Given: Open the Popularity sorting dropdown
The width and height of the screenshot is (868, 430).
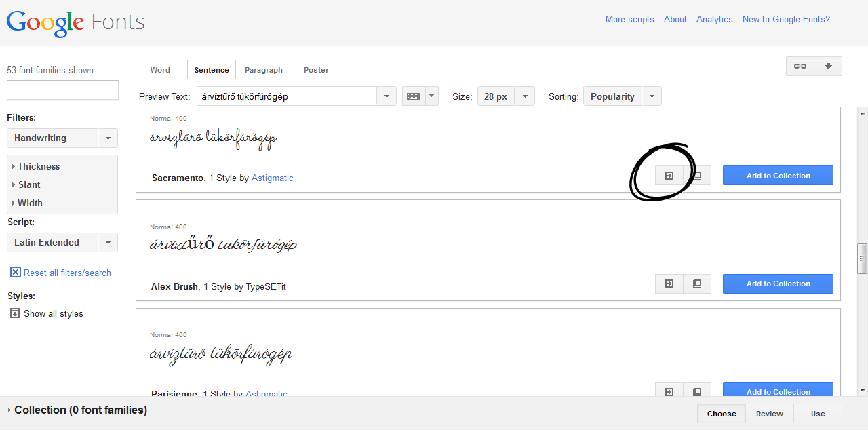Looking at the screenshot, I should 623,96.
